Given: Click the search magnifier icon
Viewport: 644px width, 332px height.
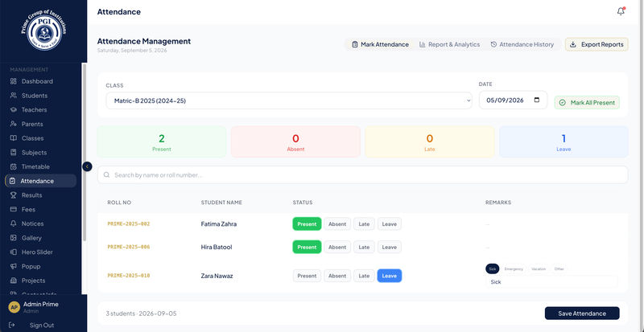Looking at the screenshot, I should click(106, 174).
